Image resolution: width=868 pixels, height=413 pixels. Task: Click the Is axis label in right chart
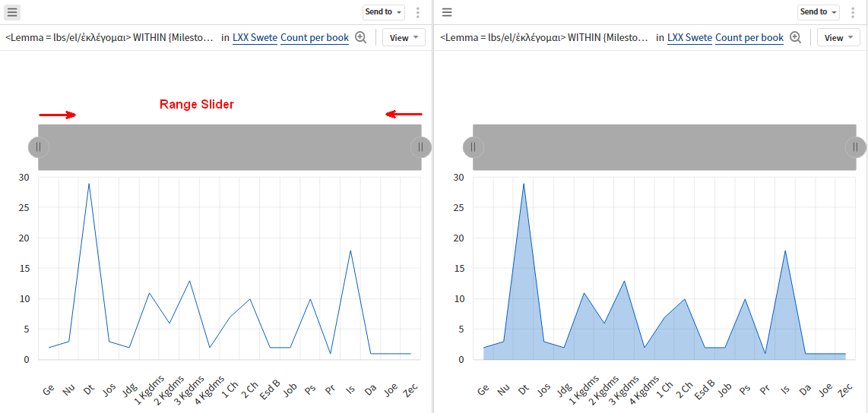[x=784, y=389]
